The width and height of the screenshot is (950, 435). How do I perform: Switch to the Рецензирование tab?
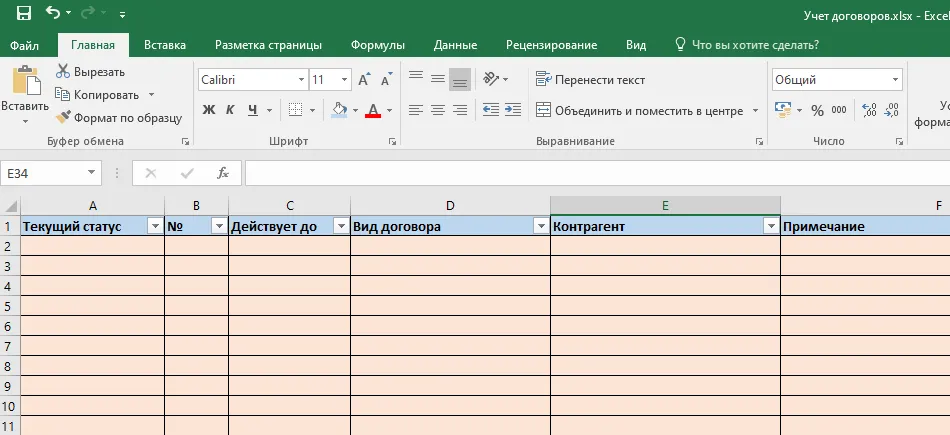coord(551,45)
